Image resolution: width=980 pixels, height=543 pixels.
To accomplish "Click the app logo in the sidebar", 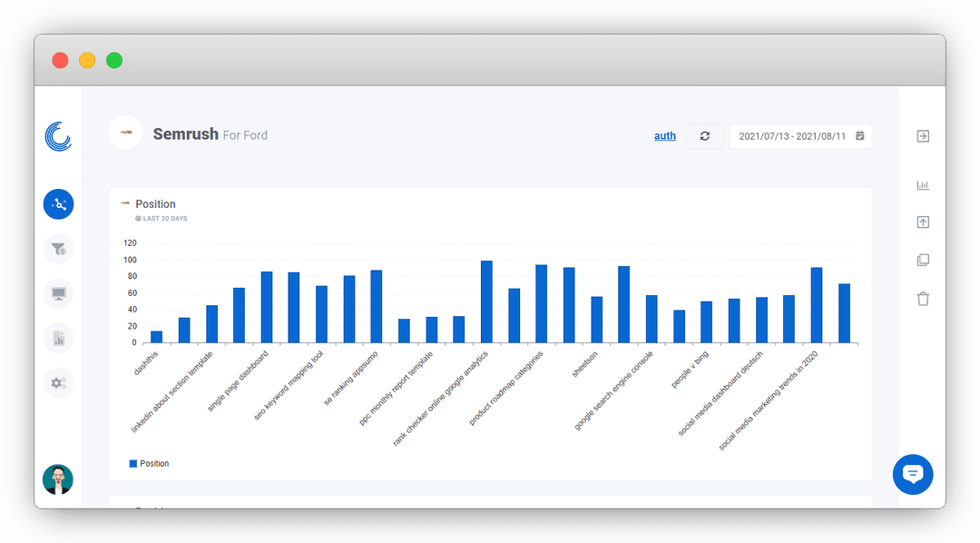I will [x=58, y=136].
